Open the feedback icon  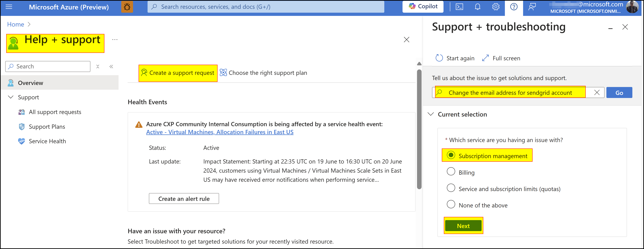(x=532, y=7)
